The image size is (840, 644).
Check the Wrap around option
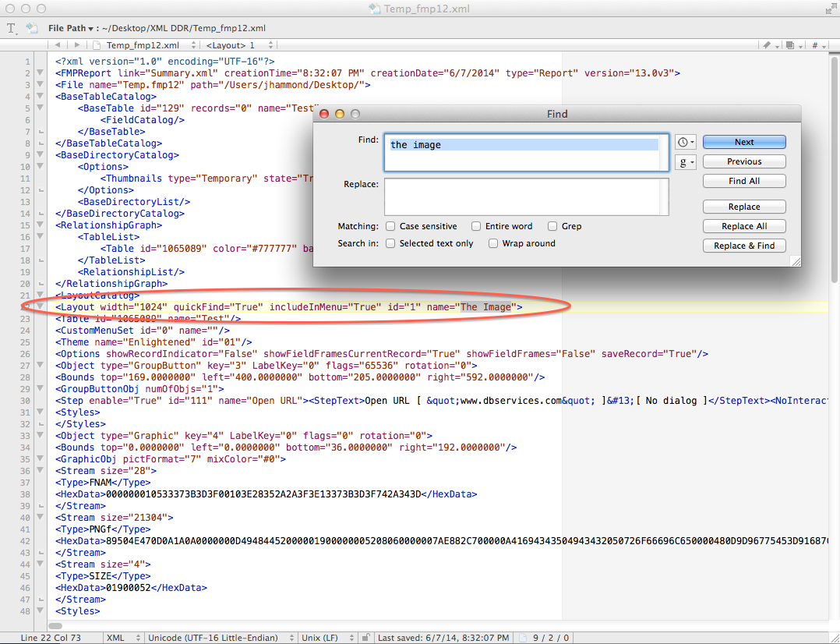point(493,242)
